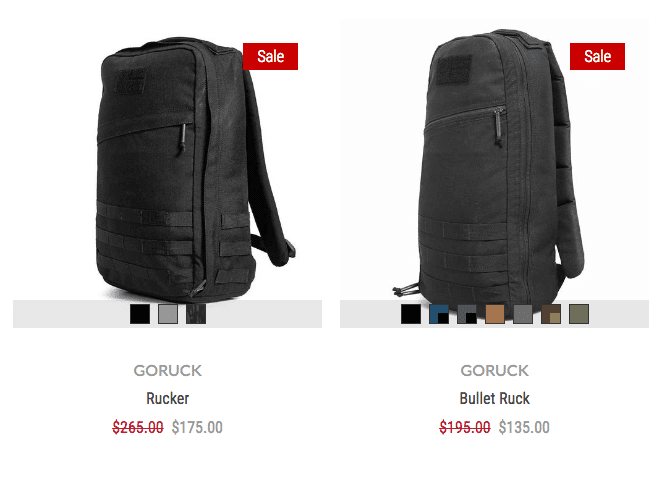Click the Sale badge on the Bullet Ruck
The width and height of the screenshot is (663, 479).
tap(597, 56)
